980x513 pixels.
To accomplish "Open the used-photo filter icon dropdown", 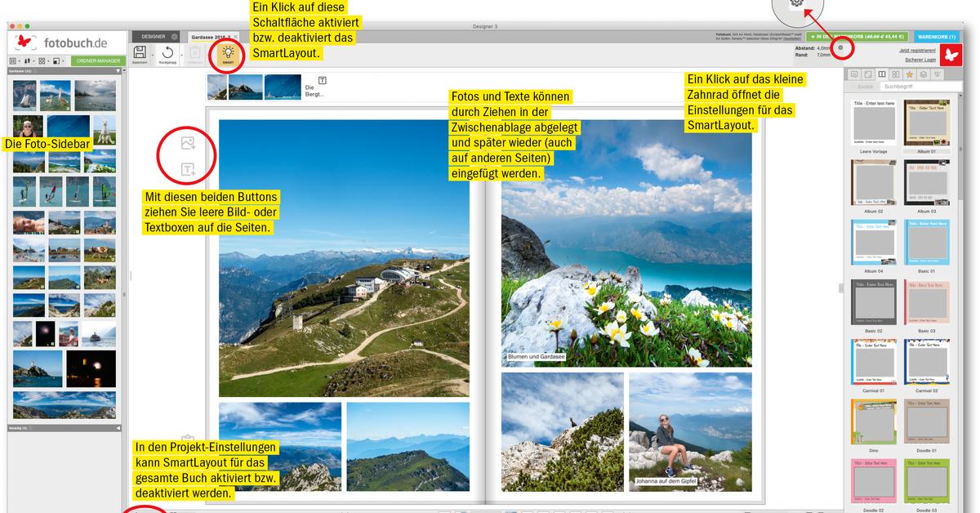I will pyautogui.click(x=59, y=61).
